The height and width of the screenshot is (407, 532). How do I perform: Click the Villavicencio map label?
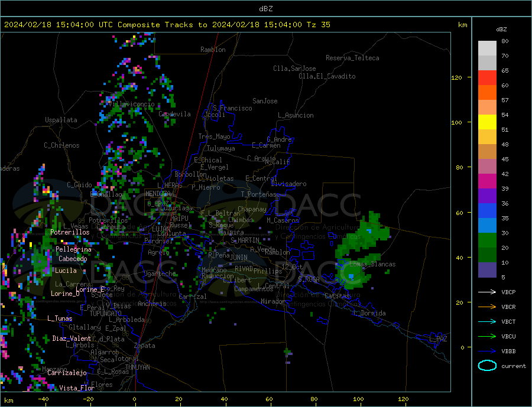tap(131, 104)
